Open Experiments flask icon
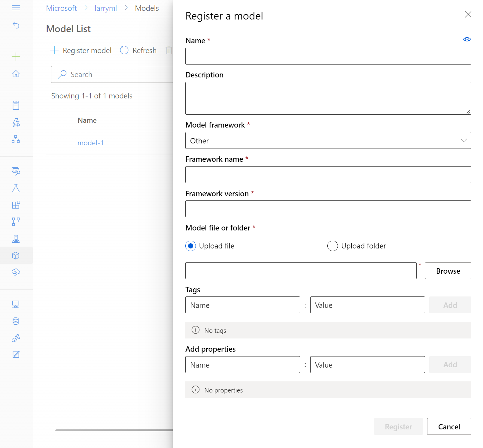 pos(16,188)
